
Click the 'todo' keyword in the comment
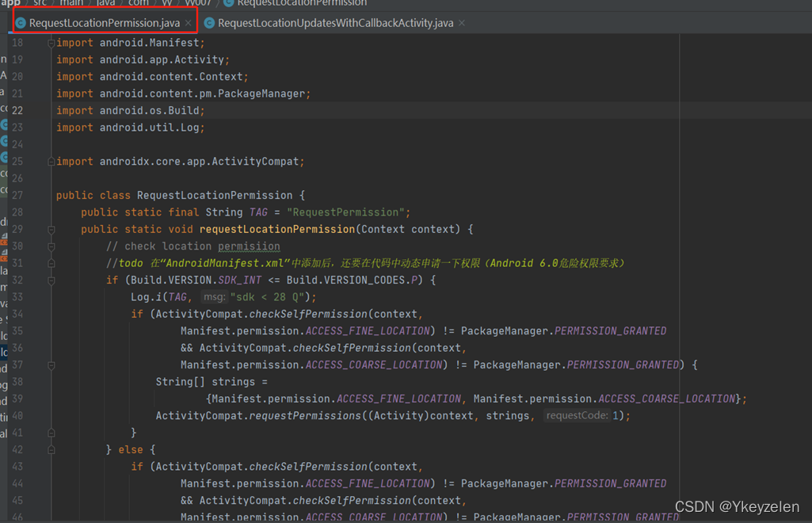(131, 263)
